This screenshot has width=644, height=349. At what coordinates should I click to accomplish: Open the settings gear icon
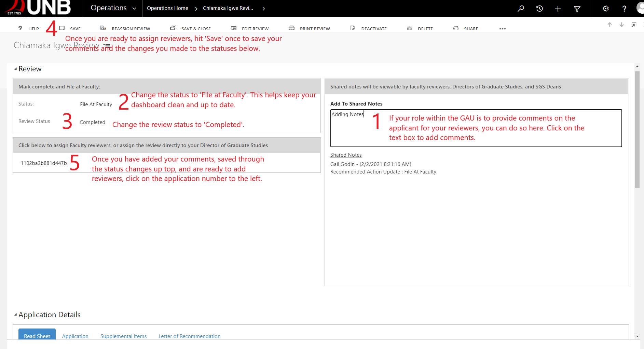[x=605, y=9]
